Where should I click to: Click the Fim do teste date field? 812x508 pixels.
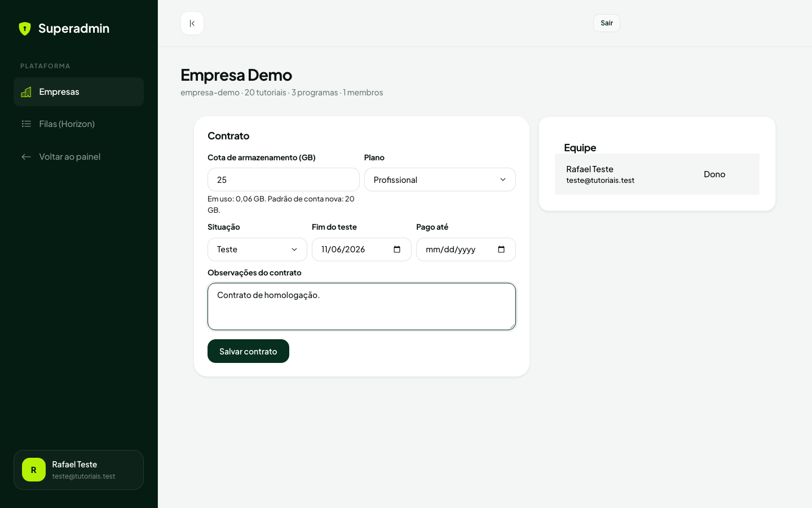pos(361,249)
